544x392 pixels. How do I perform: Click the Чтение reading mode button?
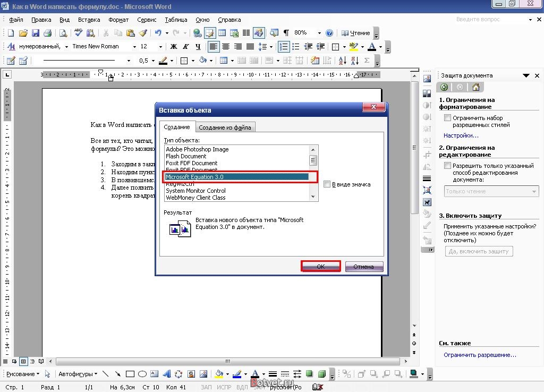356,33
